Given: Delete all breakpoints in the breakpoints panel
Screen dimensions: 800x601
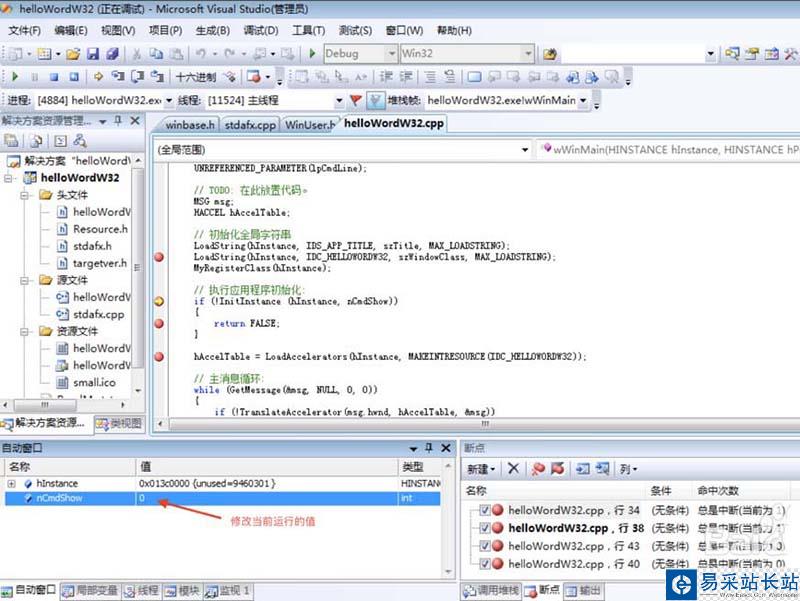Looking at the screenshot, I should (x=538, y=468).
